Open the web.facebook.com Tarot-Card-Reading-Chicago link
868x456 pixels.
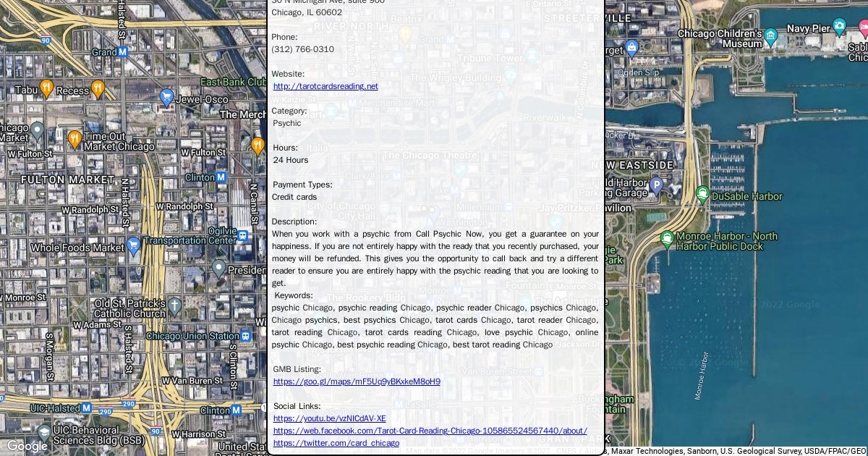430,431
